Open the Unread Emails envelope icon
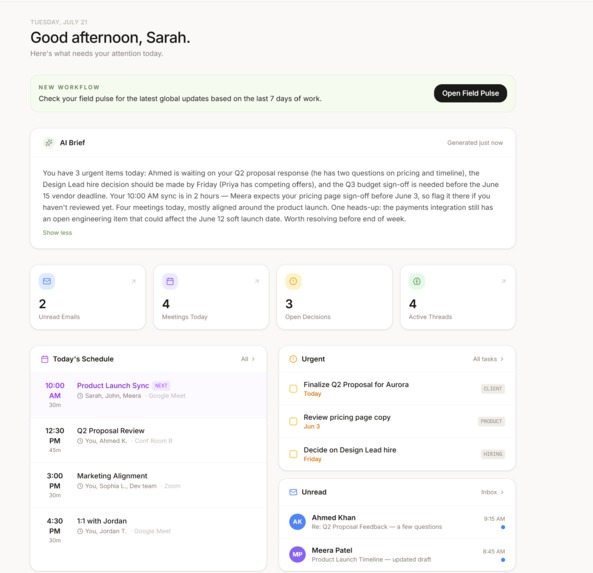 pyautogui.click(x=47, y=281)
